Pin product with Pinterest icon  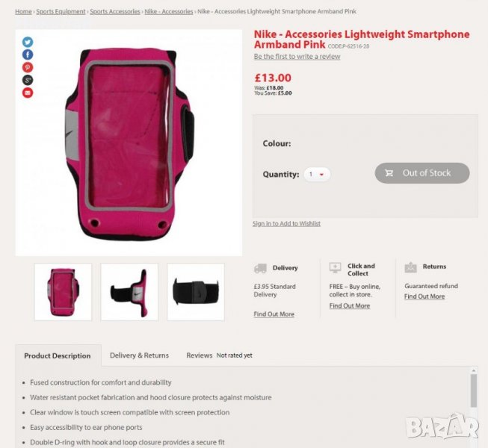tap(28, 67)
